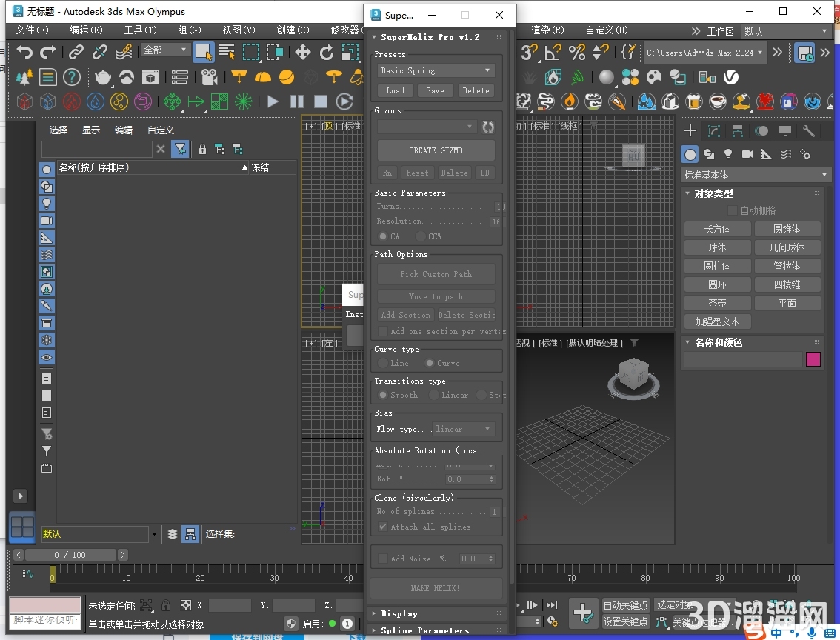
Task: Open the Display panel tab
Action: click(x=785, y=130)
